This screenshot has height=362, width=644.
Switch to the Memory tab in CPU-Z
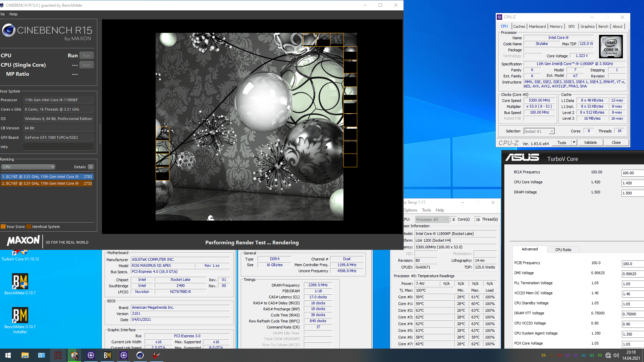point(556,26)
